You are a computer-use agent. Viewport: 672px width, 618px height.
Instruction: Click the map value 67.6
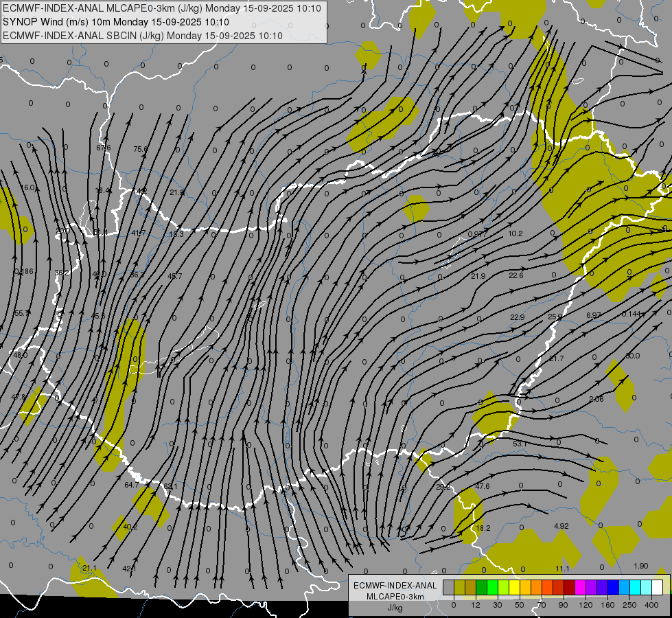103,148
